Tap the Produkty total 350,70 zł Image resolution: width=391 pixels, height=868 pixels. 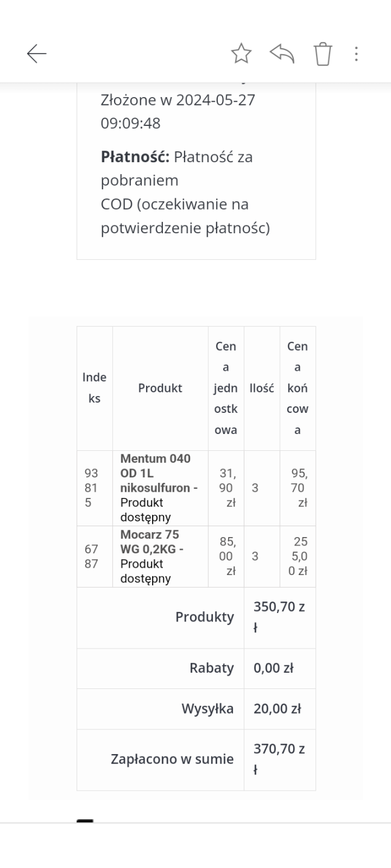[279, 617]
